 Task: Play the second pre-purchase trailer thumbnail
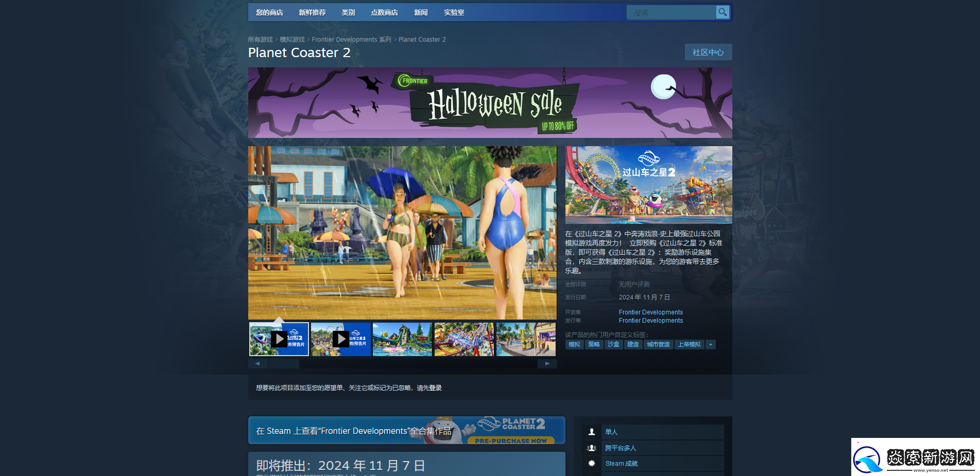[x=340, y=339]
